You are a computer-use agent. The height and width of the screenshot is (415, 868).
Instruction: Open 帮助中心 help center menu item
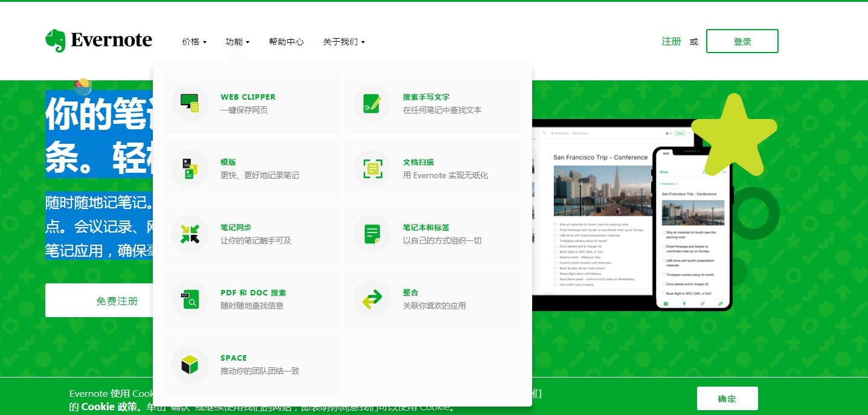tap(286, 42)
